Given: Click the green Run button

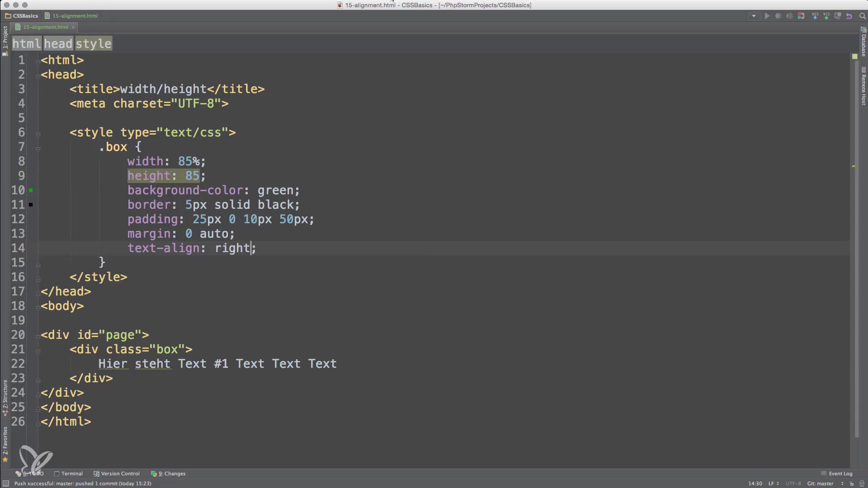Looking at the screenshot, I should (x=767, y=16).
